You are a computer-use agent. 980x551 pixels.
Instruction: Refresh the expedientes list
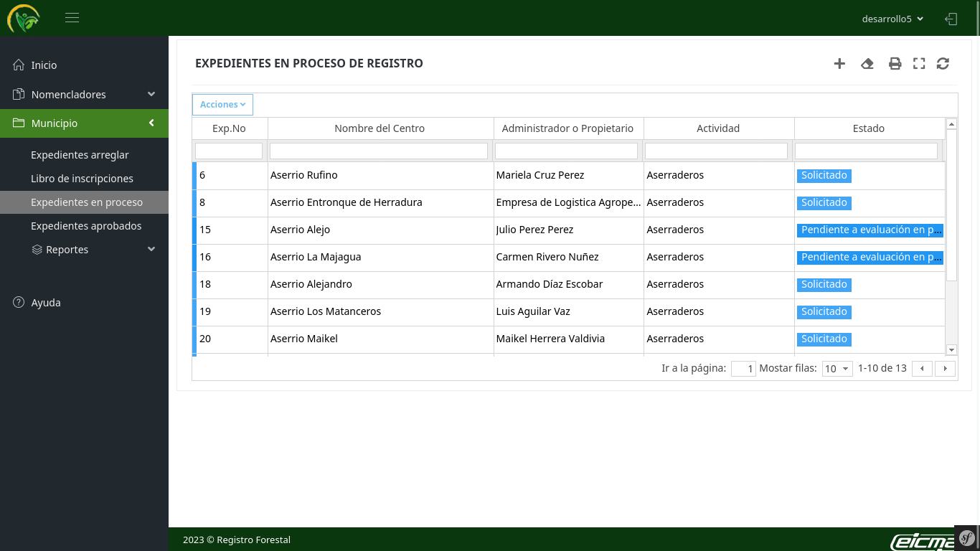943,64
